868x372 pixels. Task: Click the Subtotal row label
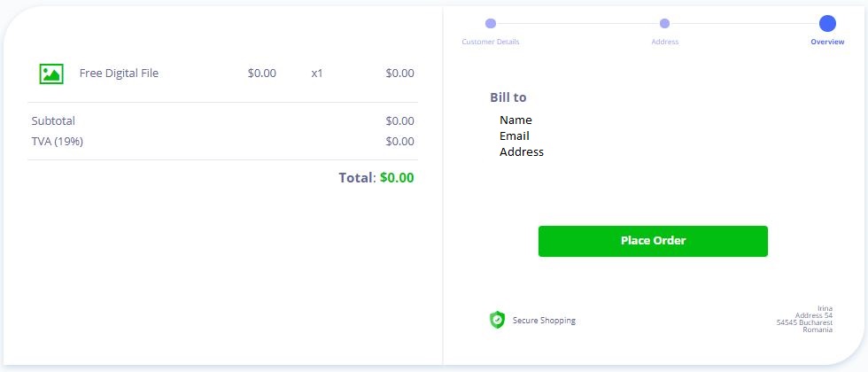[53, 120]
